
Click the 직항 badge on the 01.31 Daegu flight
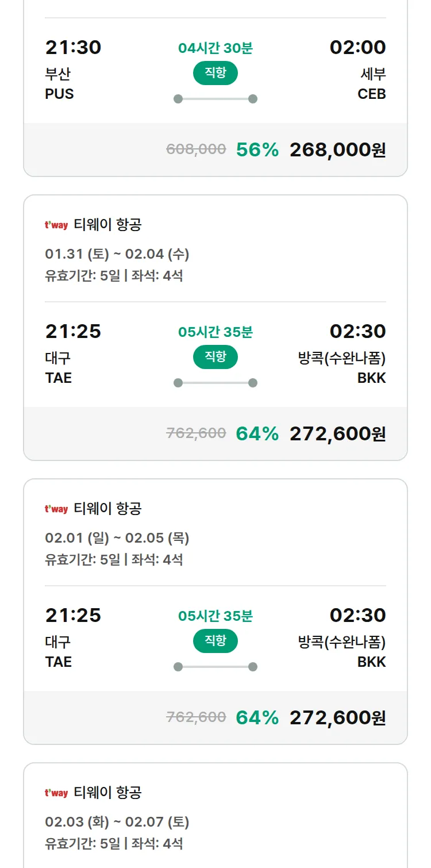pos(215,357)
